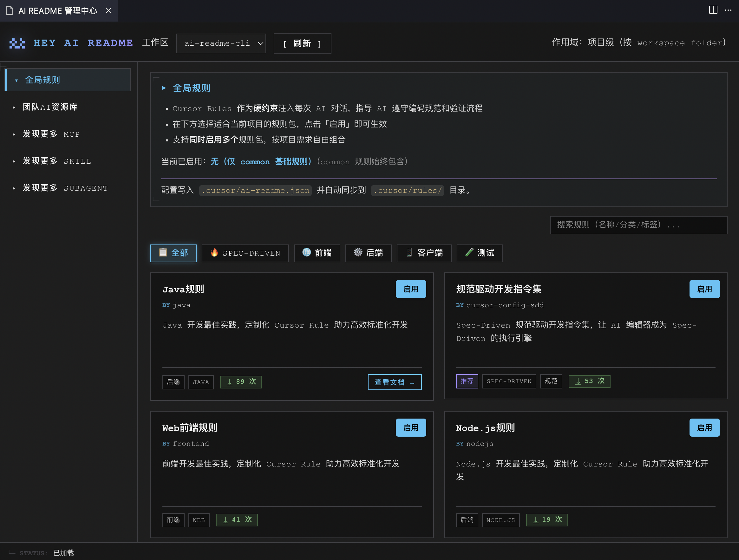Click the 规范 tag on 规范驱动开发指令集 card

pos(551,381)
